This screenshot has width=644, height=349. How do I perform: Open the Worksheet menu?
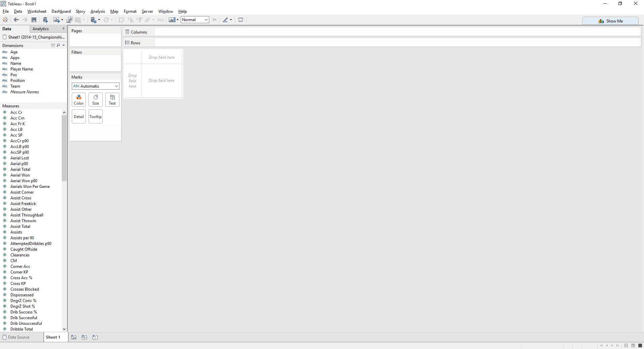coord(37,11)
